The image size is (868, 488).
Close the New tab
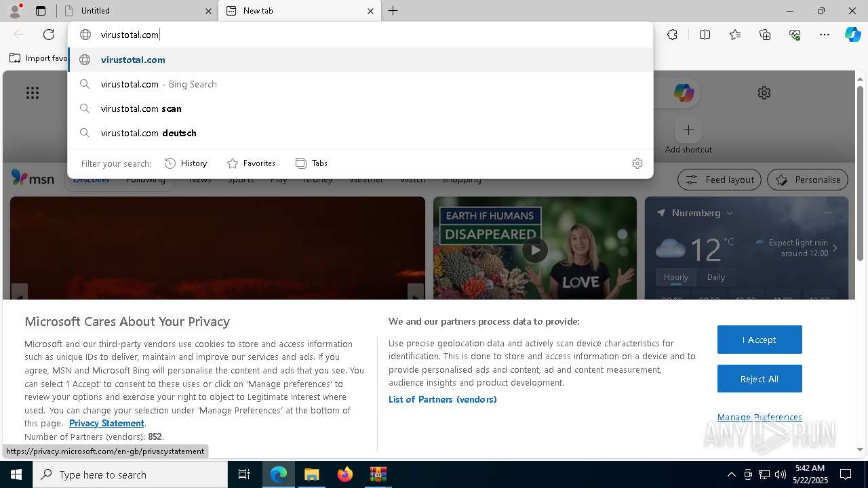[x=370, y=11]
